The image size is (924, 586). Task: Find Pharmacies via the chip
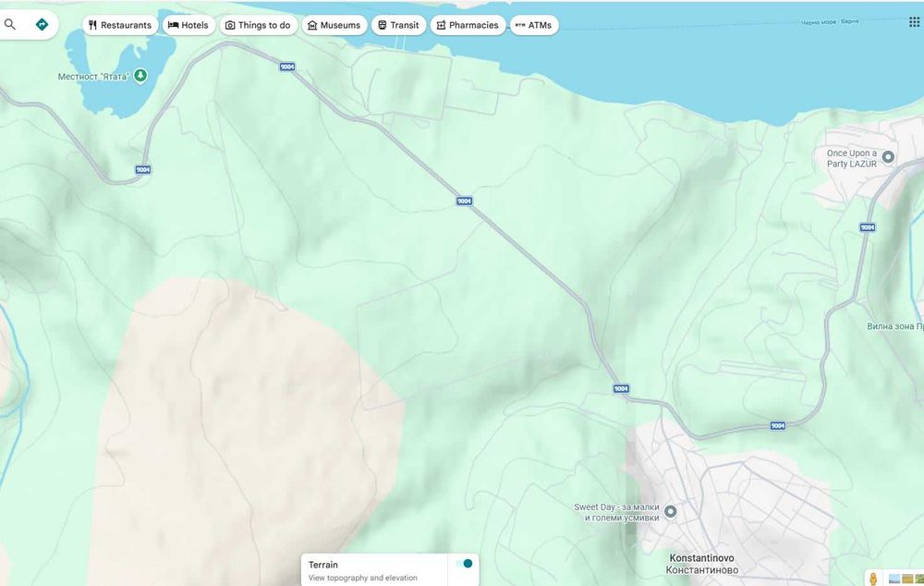pyautogui.click(x=468, y=25)
